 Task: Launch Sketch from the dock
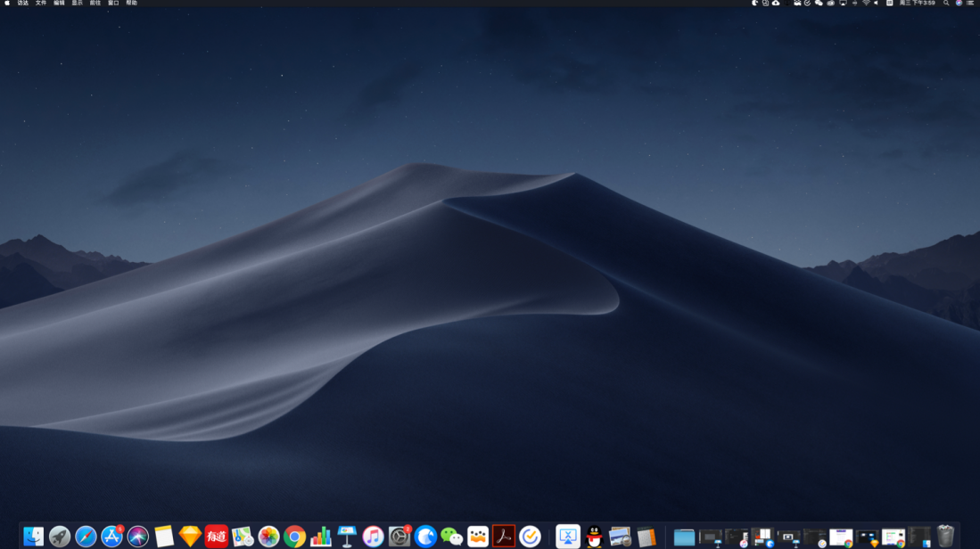click(x=190, y=536)
